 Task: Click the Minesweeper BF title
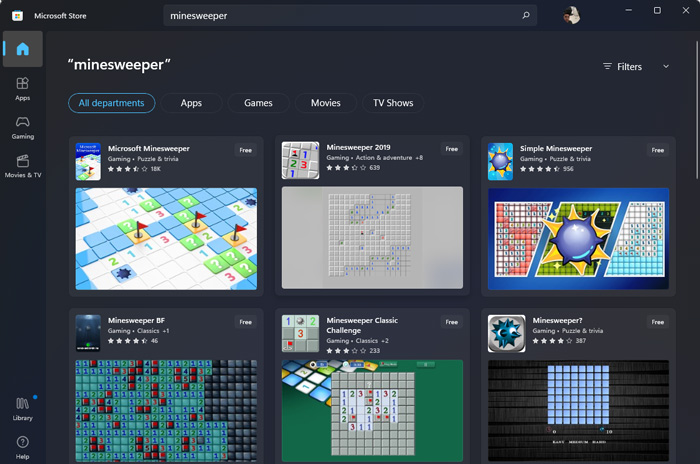pyautogui.click(x=136, y=320)
